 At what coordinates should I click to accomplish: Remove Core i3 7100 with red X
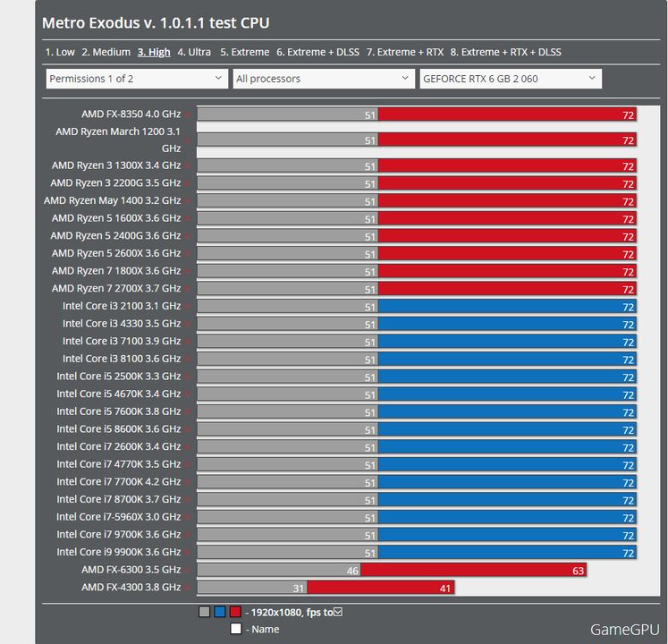click(188, 342)
